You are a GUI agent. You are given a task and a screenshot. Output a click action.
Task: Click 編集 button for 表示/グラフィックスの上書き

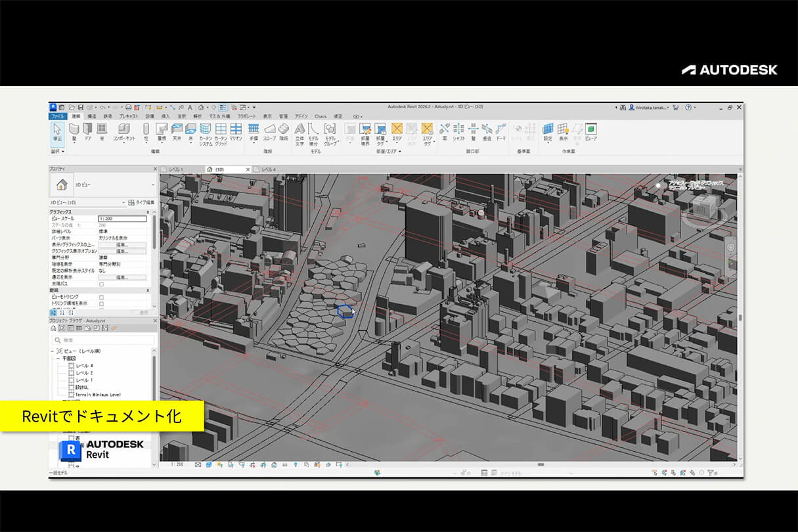click(x=122, y=244)
